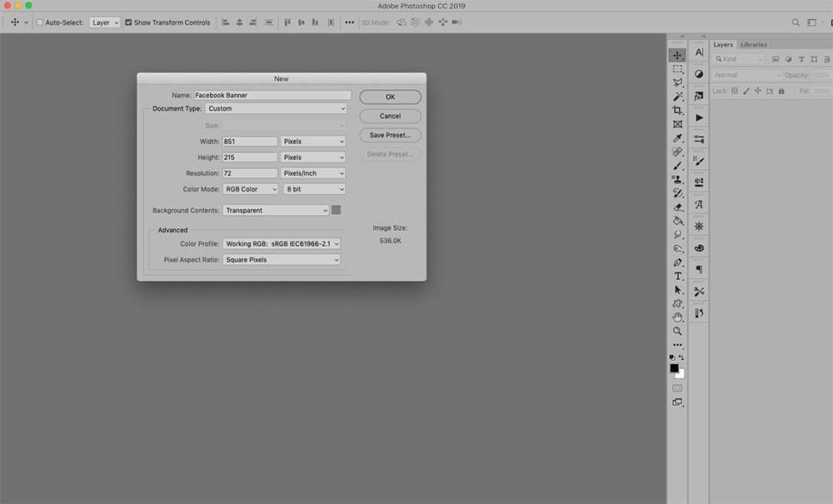Select the Rectangular Marquee tool
Image resolution: width=833 pixels, height=504 pixels.
pos(677,69)
